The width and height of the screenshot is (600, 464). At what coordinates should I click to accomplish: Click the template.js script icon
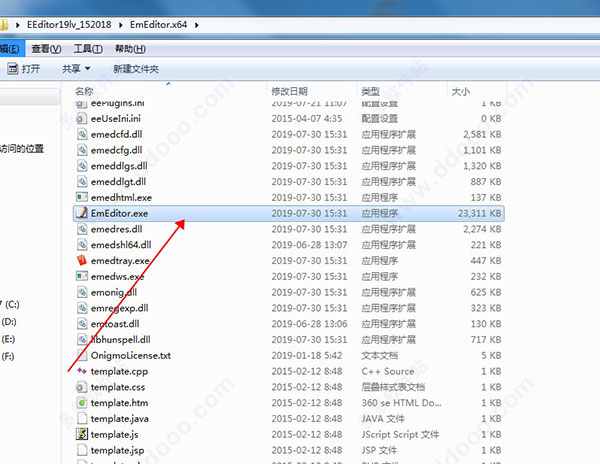82,434
